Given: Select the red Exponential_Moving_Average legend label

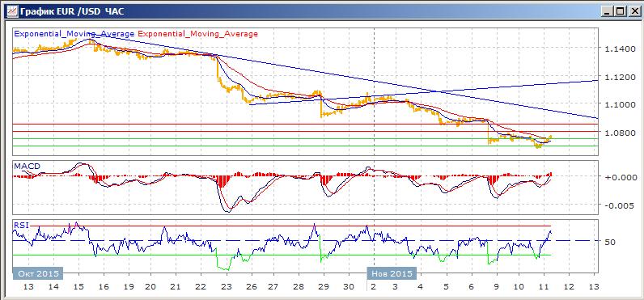Looking at the screenshot, I should [198, 34].
